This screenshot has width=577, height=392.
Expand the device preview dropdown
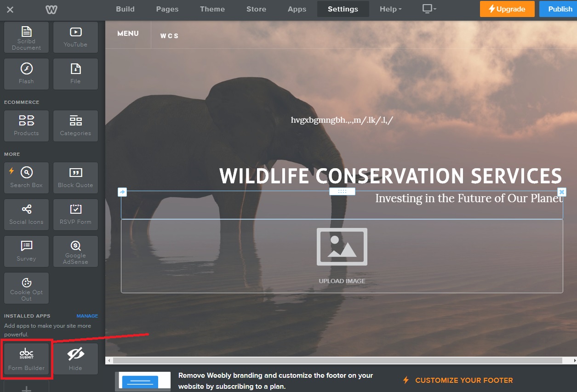click(429, 9)
